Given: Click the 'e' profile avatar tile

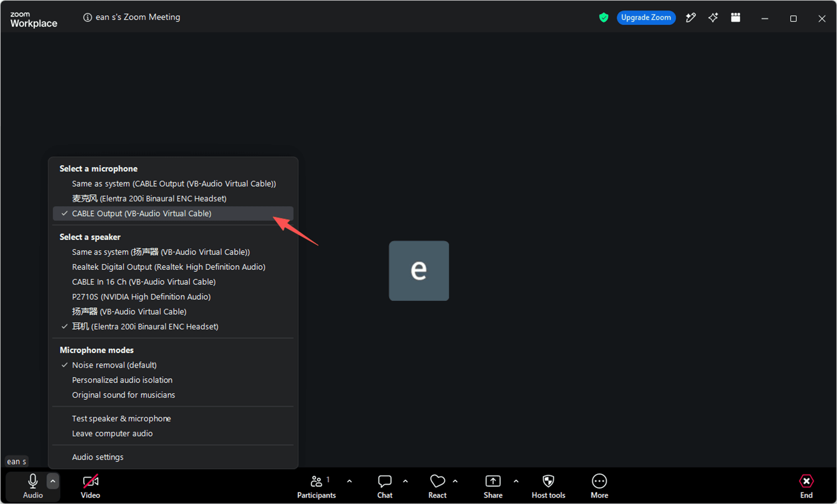Looking at the screenshot, I should (418, 271).
